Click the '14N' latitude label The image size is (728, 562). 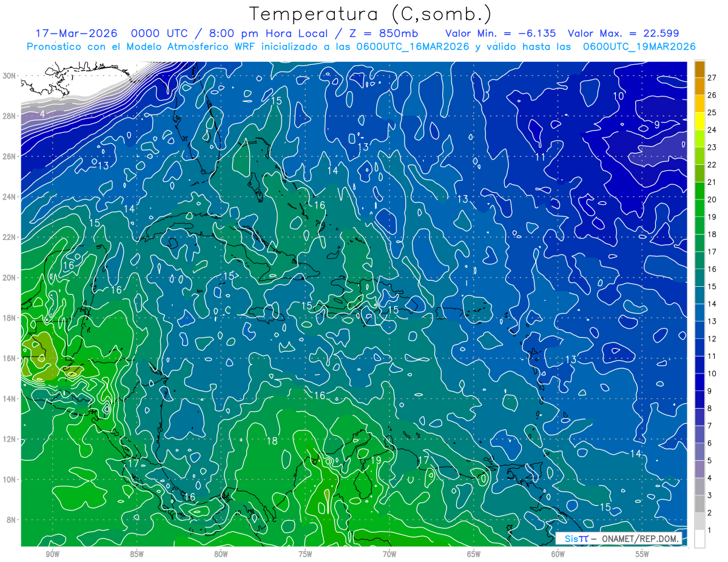coord(9,399)
